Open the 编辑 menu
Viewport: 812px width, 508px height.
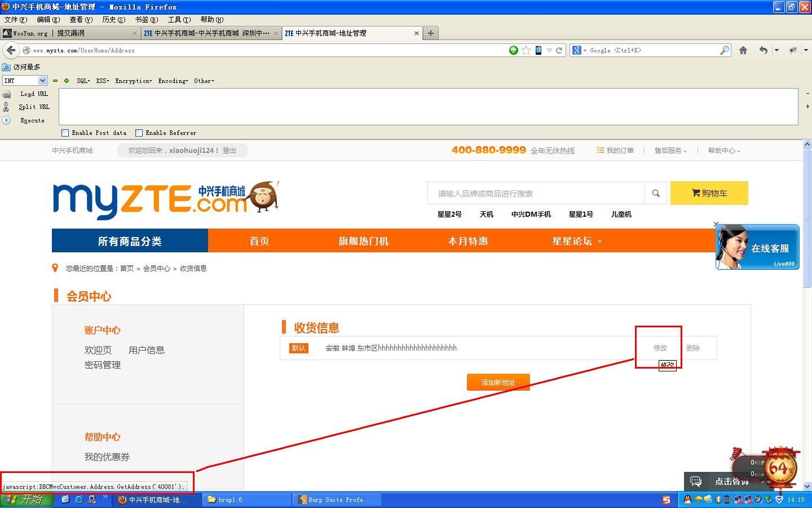tap(48, 19)
